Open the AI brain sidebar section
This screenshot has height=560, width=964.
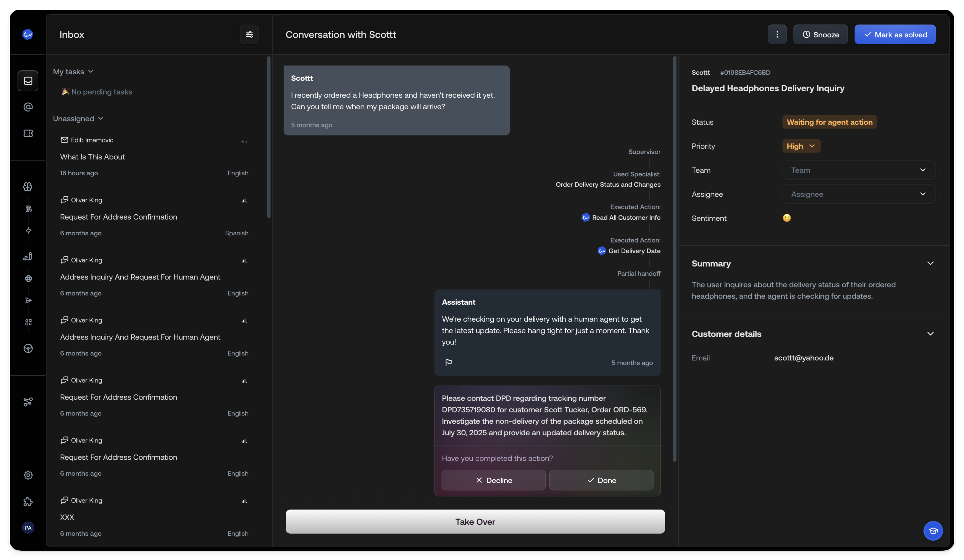(x=28, y=187)
